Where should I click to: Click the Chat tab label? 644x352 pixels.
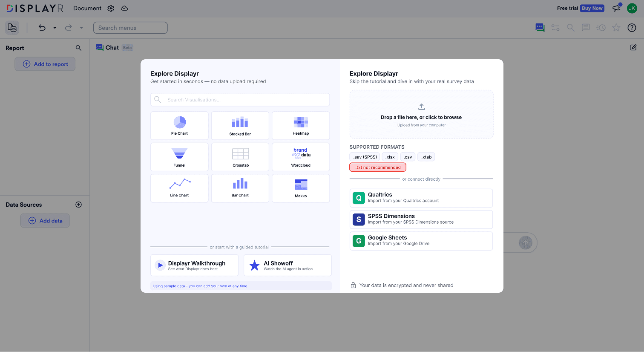tap(112, 48)
